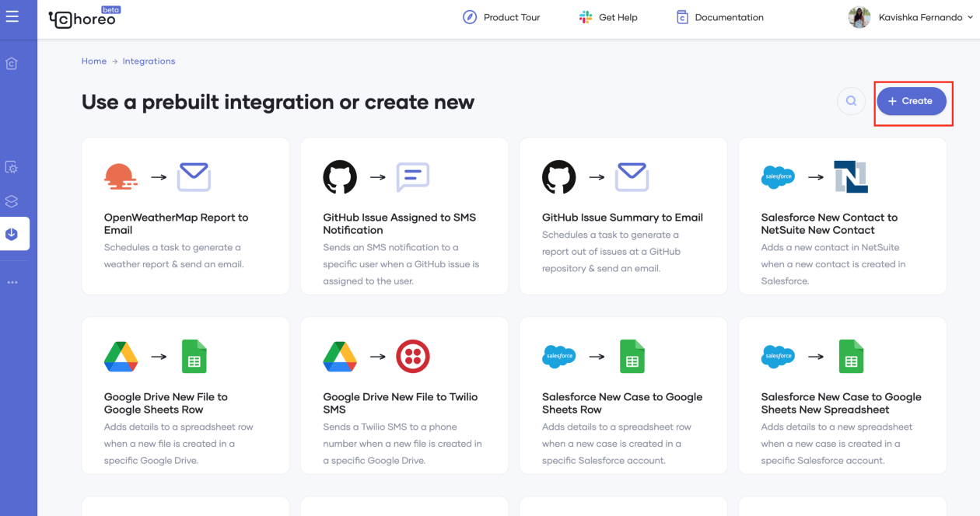Click GitHub logo in SMS Notification card
Screen dimensions: 980x516
click(340, 177)
